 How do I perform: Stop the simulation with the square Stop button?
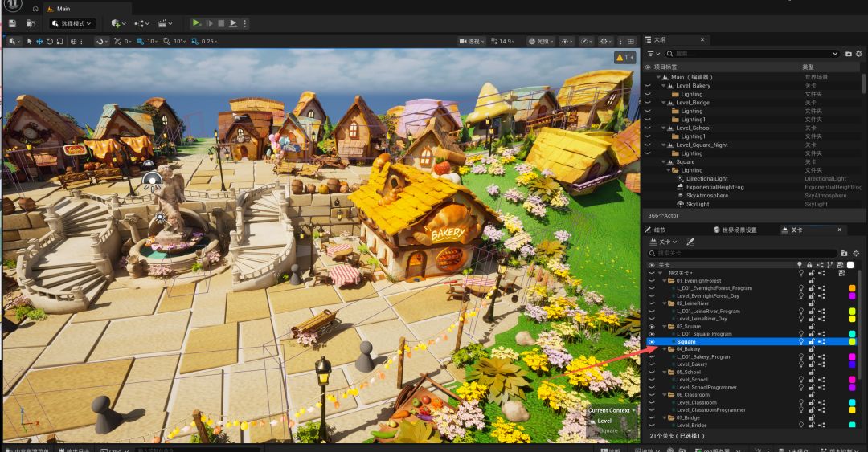221,23
